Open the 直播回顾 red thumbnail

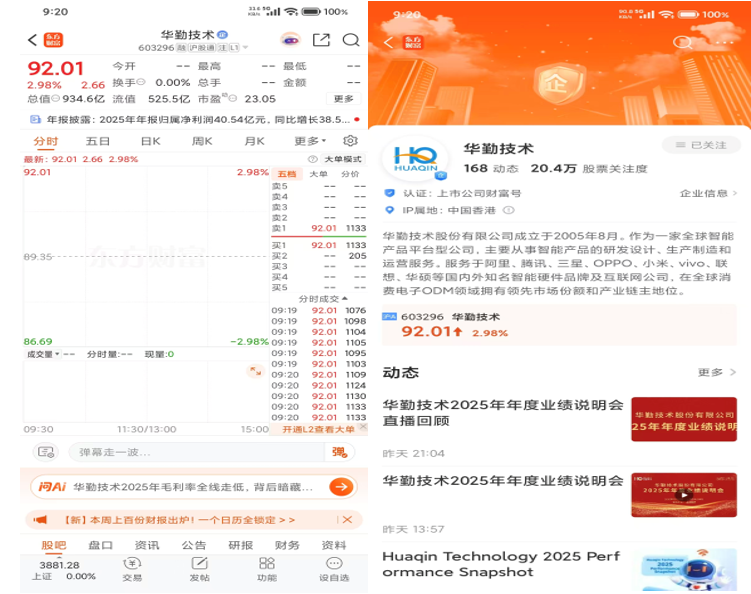[x=684, y=419]
